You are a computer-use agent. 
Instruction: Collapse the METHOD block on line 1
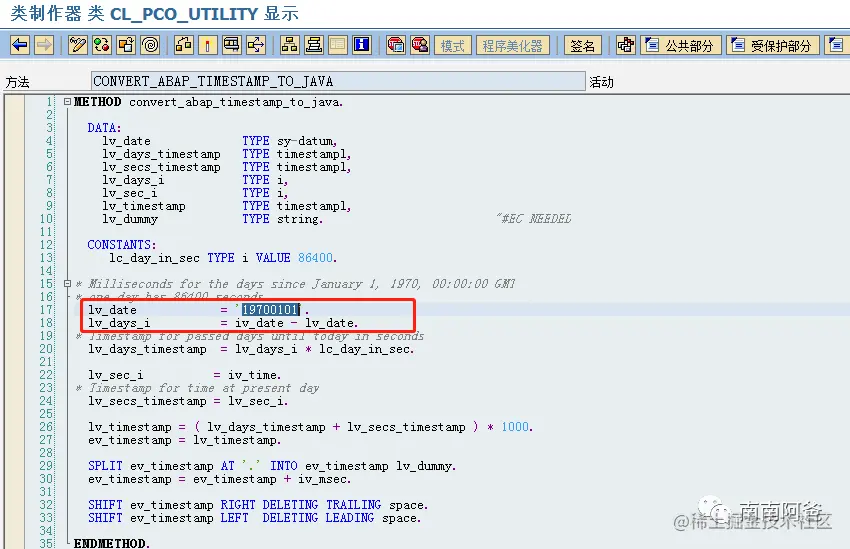(x=67, y=101)
